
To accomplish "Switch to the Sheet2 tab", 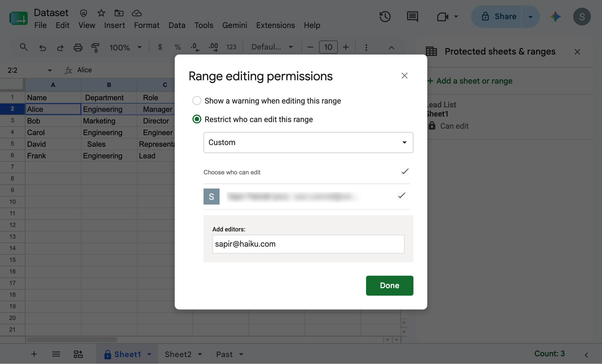I will pyautogui.click(x=178, y=354).
